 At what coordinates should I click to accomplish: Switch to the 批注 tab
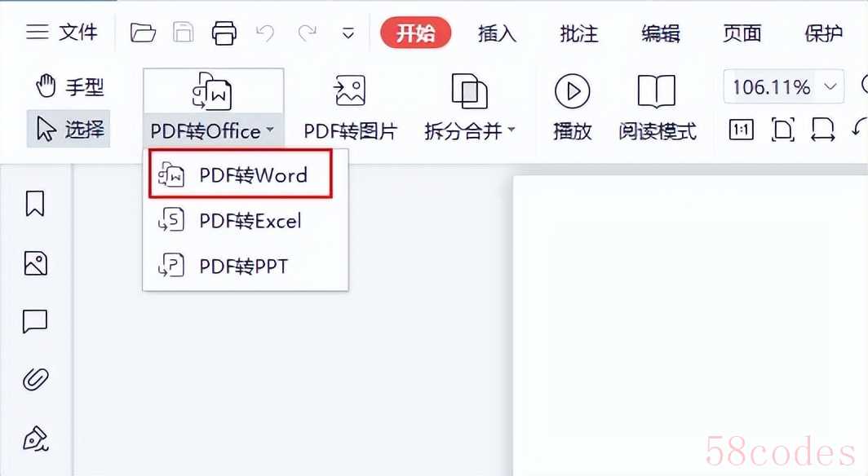[578, 33]
